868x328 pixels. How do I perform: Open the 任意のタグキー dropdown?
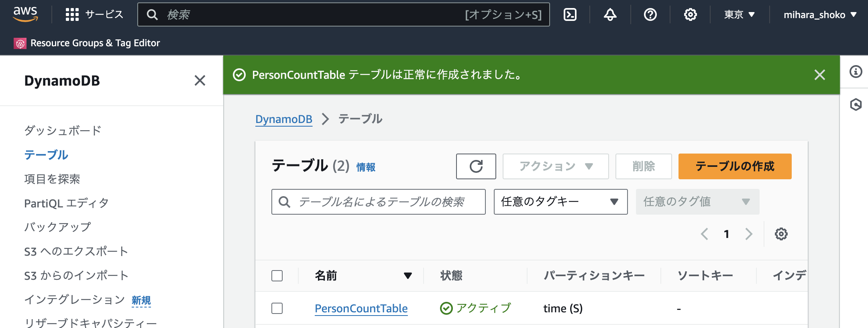(560, 202)
